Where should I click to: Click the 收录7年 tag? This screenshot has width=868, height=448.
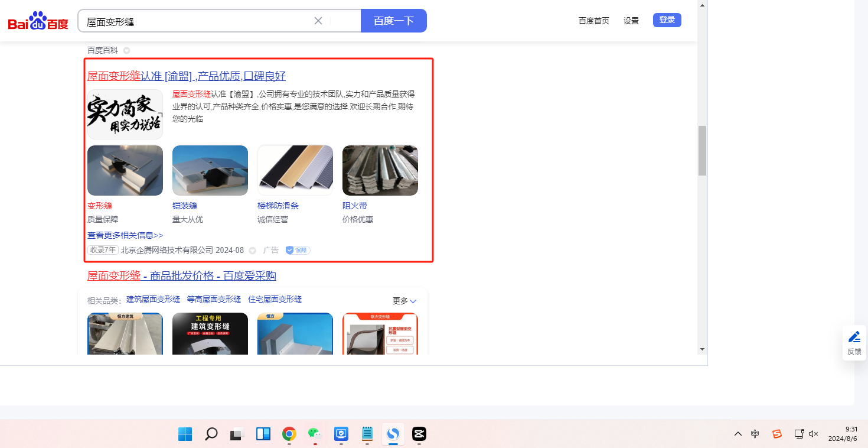[x=103, y=250]
